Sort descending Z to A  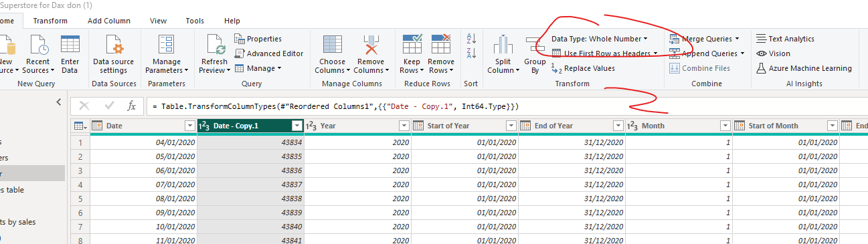[470, 53]
